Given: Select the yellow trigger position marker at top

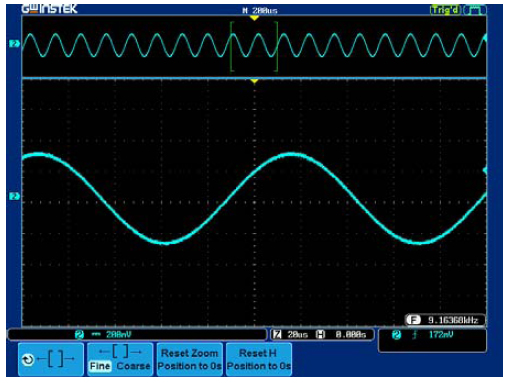Looking at the screenshot, I should [x=254, y=18].
